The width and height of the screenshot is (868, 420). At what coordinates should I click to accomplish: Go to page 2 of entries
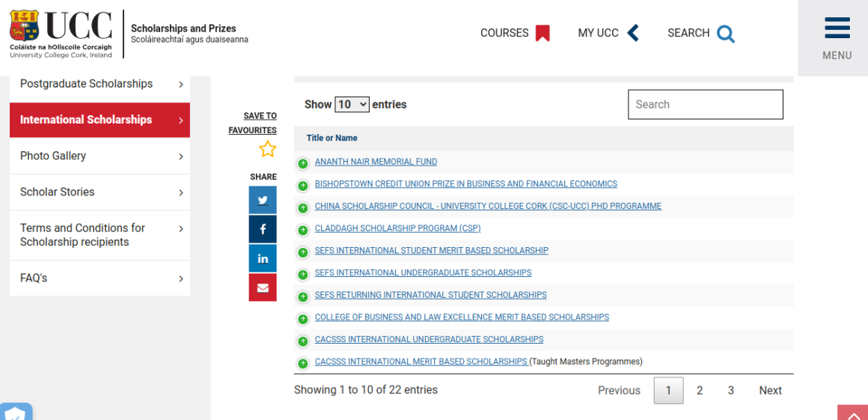(700, 390)
